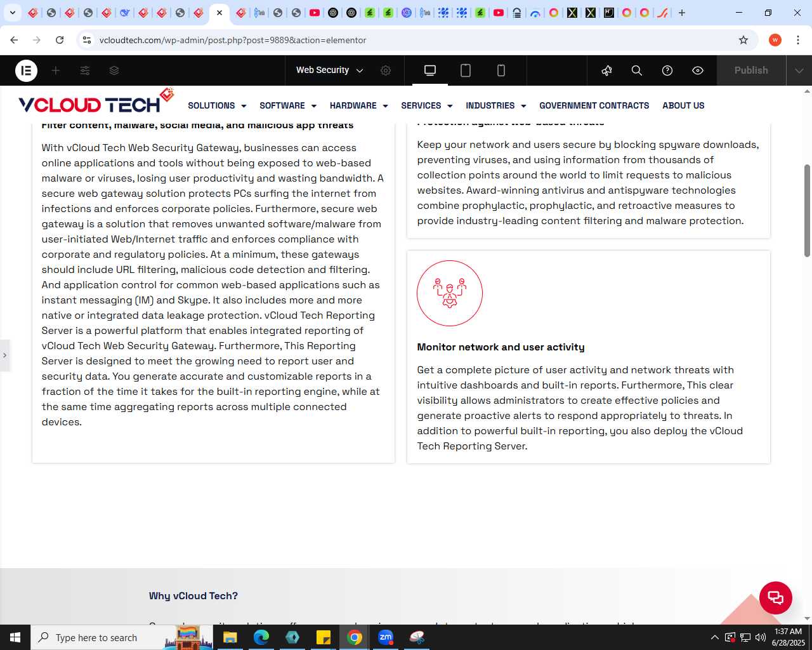Expand the HARDWARE nav menu
The width and height of the screenshot is (812, 650).
358,105
